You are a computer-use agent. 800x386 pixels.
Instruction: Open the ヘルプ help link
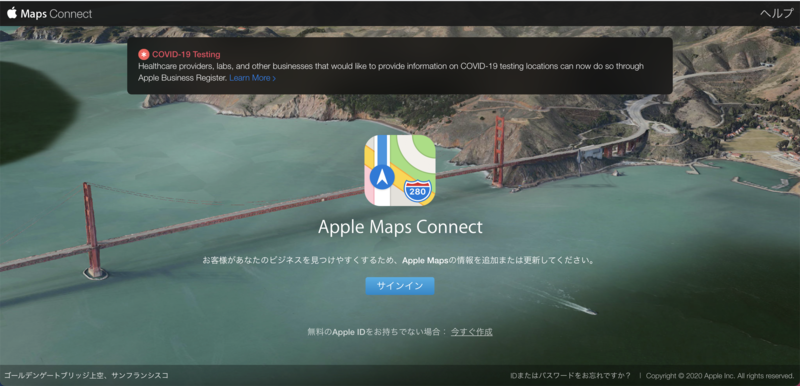click(777, 14)
